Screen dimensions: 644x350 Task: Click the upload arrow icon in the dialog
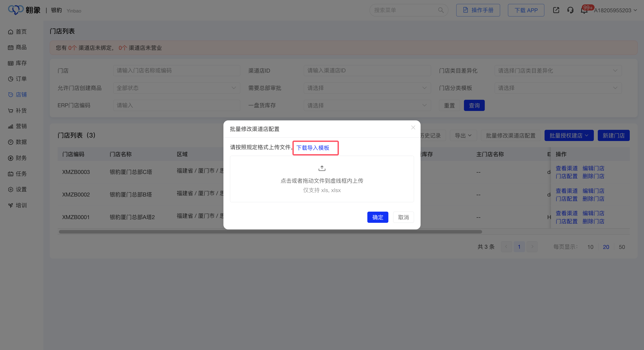pyautogui.click(x=322, y=168)
